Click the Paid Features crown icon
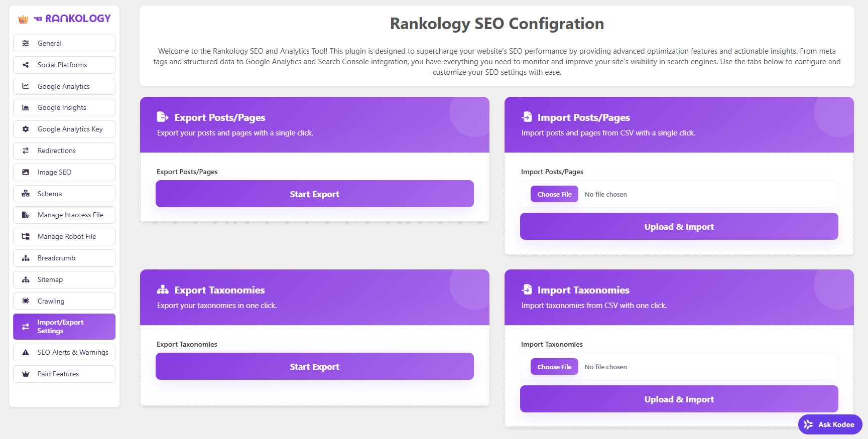 pos(26,374)
